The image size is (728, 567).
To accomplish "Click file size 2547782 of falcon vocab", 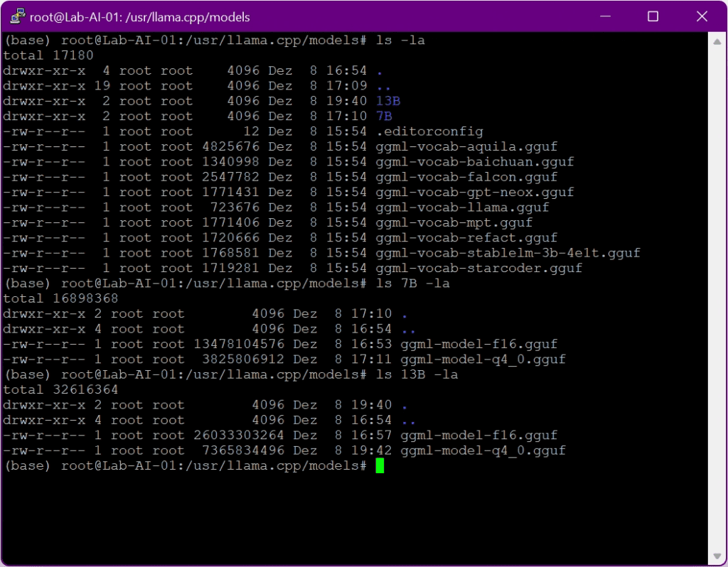I will point(231,177).
